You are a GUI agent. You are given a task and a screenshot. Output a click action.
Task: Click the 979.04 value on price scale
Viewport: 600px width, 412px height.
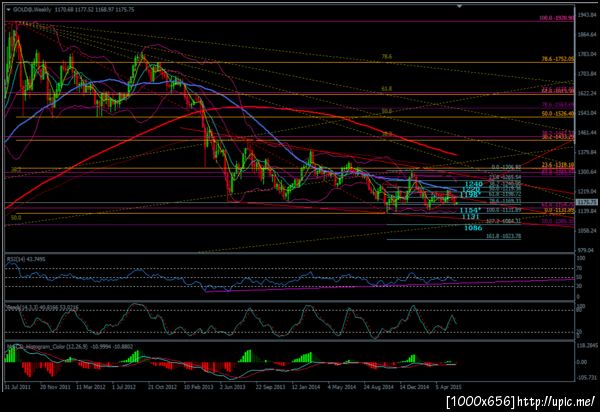point(587,250)
